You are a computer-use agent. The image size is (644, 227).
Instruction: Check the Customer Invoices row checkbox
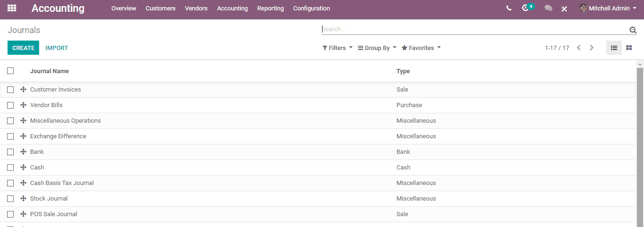[10, 89]
